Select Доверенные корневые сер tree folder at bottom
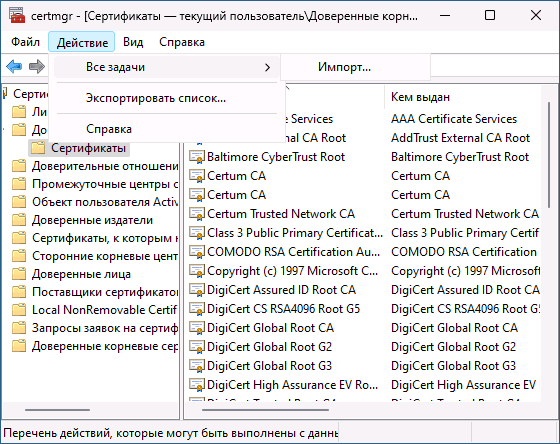This screenshot has height=444, width=560. (x=105, y=346)
